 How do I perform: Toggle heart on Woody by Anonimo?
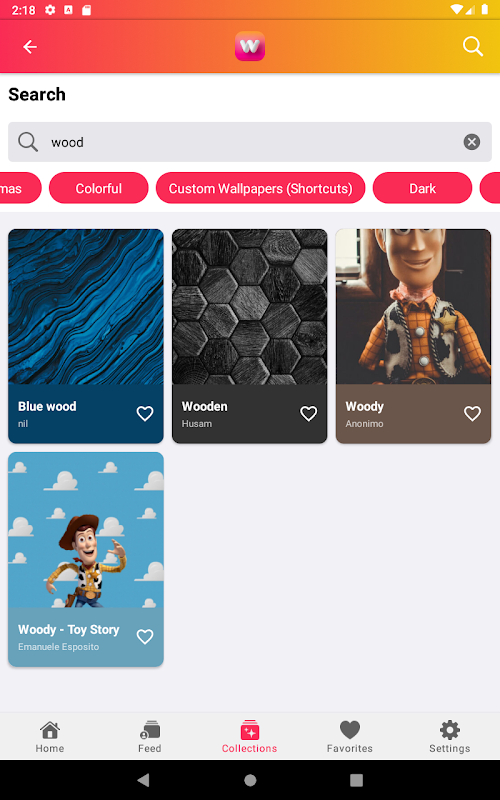click(x=472, y=413)
